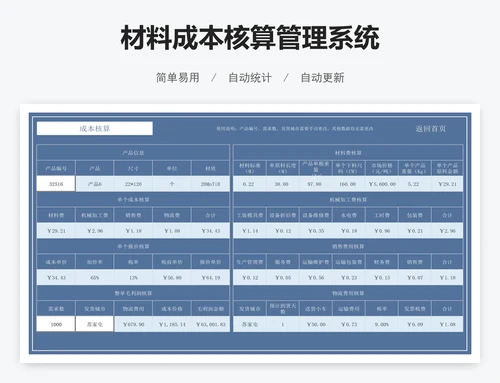
Task: Select the 9.00% logistics tax rate cell
Action: point(382,324)
